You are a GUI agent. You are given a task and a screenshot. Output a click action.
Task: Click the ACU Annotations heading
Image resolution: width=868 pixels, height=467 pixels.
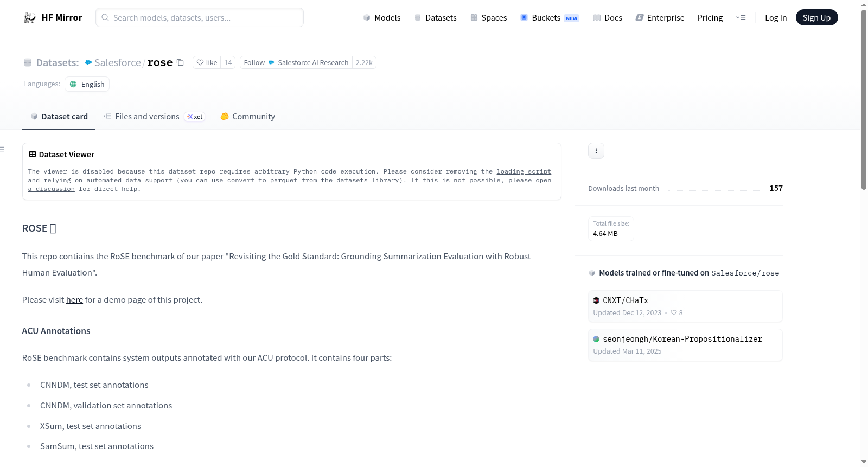[56, 331]
